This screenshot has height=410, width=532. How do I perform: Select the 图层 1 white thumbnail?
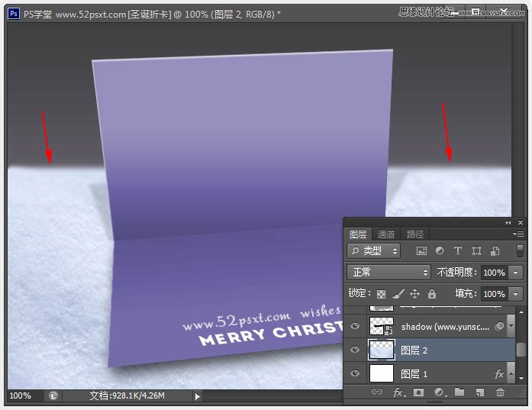point(382,373)
